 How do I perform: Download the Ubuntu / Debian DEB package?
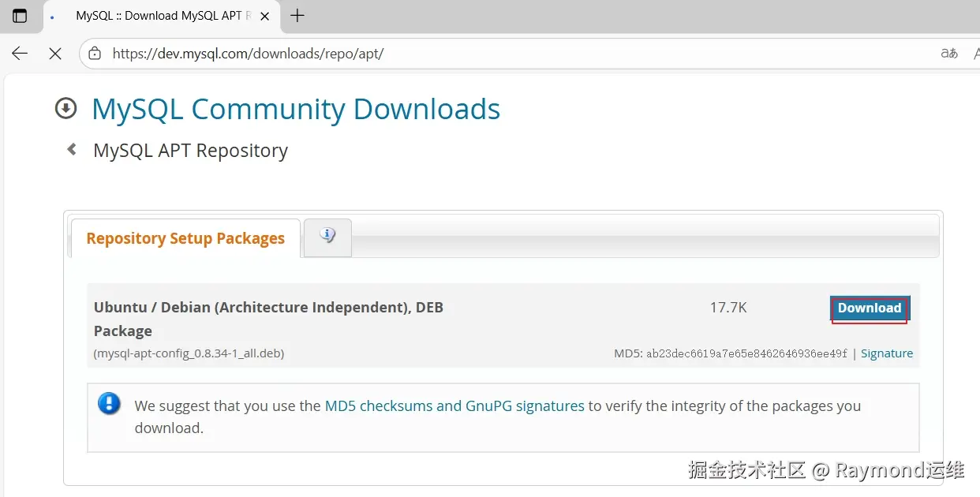[x=870, y=308]
